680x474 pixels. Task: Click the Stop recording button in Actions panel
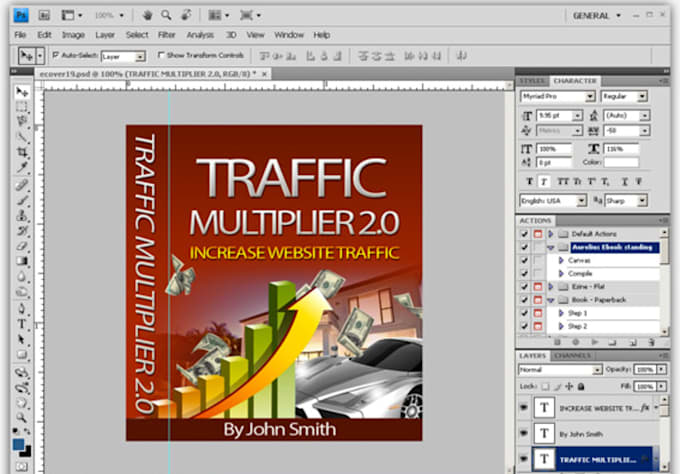(x=557, y=343)
